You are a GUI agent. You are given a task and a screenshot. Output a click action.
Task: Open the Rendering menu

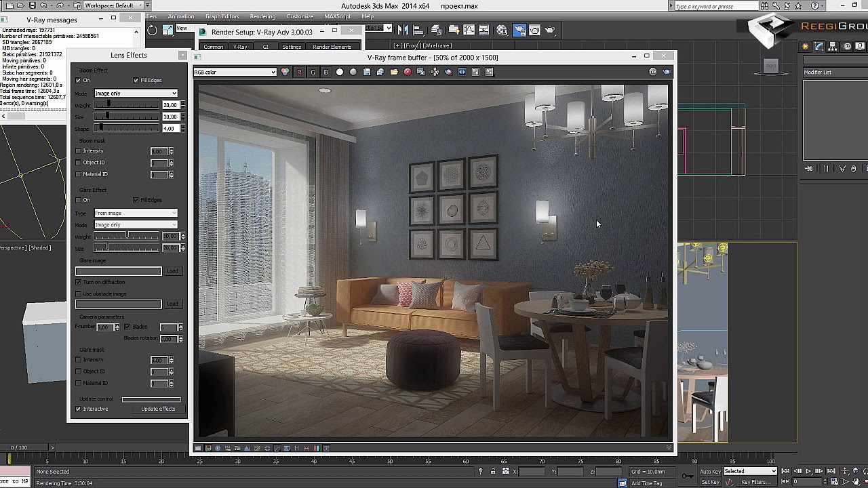click(262, 16)
